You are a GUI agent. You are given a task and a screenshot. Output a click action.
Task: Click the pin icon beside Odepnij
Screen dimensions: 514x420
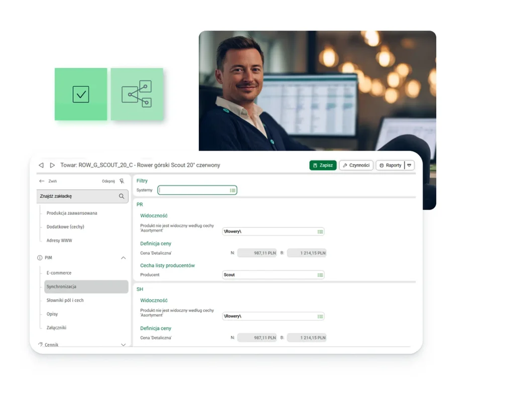coord(121,181)
